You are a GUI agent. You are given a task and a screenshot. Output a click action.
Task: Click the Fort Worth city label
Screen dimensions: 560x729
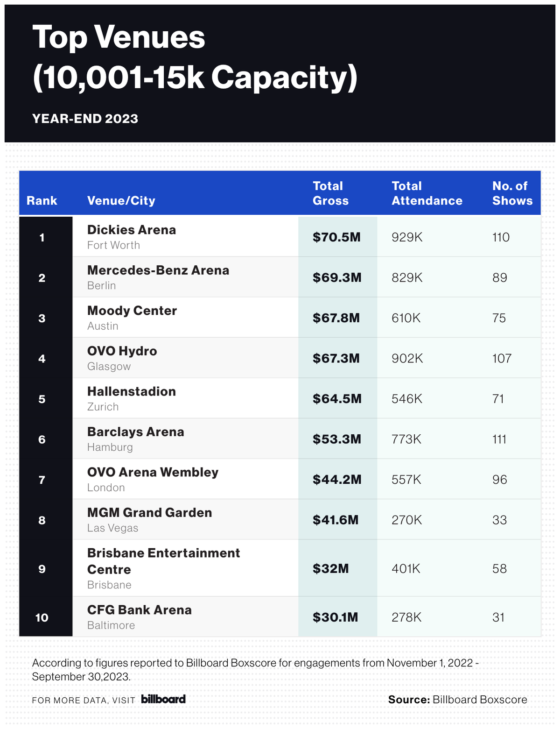click(113, 245)
